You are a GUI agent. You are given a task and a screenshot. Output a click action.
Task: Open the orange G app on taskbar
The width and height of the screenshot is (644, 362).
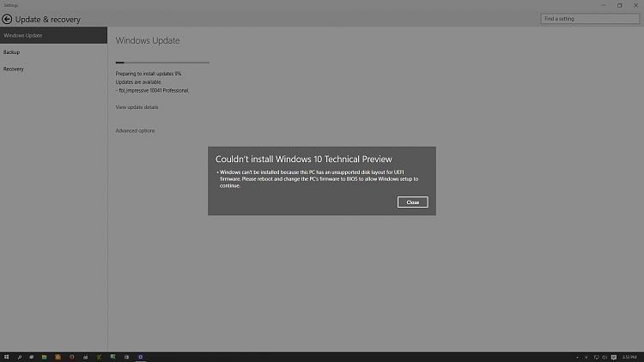[58, 357]
